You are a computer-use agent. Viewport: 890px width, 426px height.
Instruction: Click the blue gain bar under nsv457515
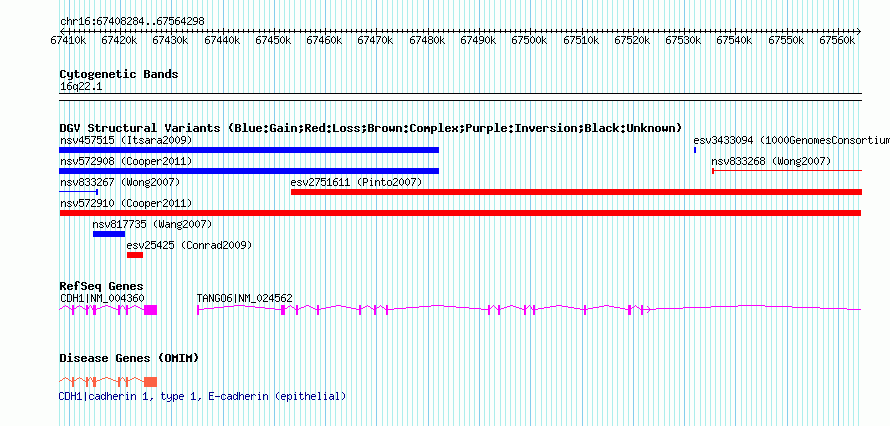(x=249, y=150)
